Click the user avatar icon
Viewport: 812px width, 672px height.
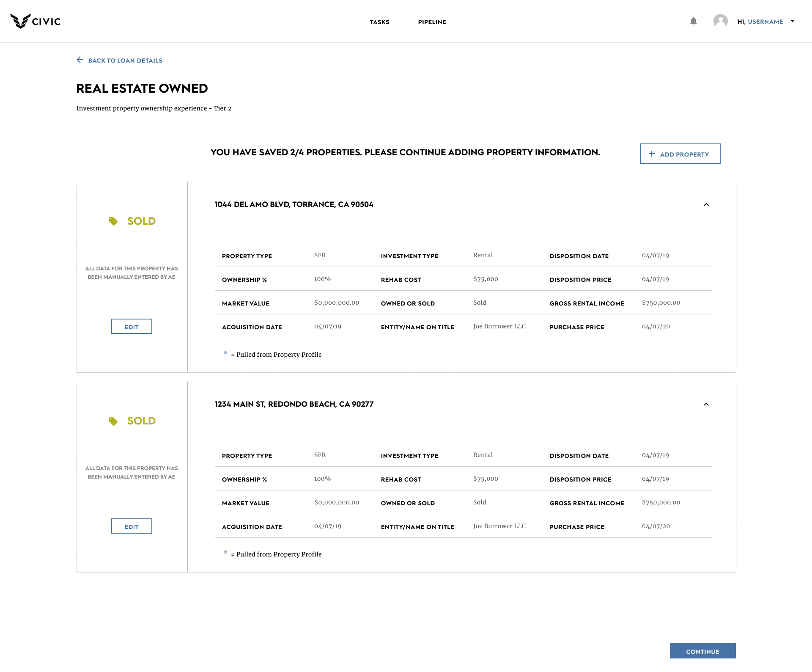pos(720,21)
